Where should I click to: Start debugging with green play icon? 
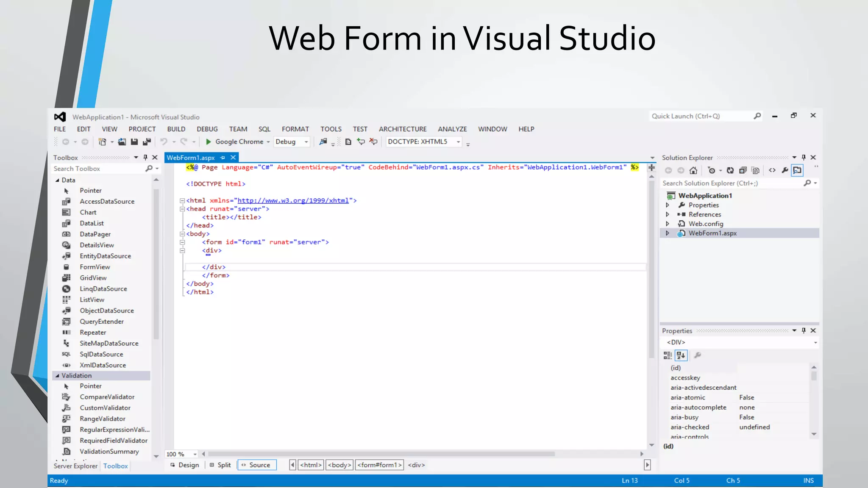(x=208, y=142)
